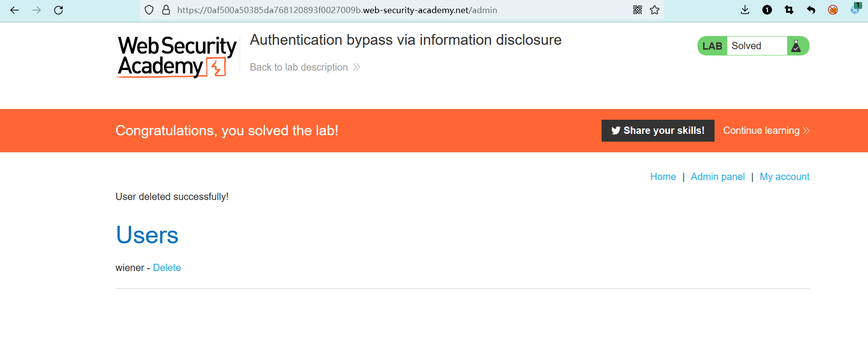
Task: Delete the wiener user
Action: [x=167, y=268]
